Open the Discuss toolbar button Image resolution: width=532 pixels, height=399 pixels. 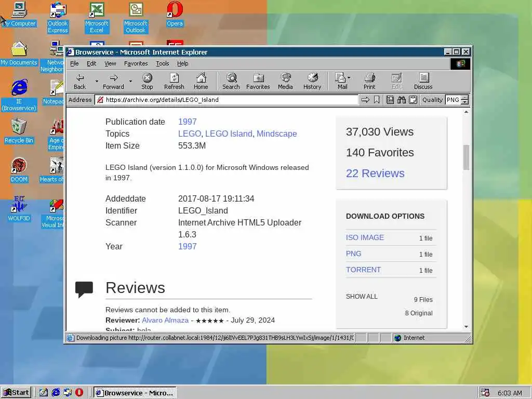423,82
